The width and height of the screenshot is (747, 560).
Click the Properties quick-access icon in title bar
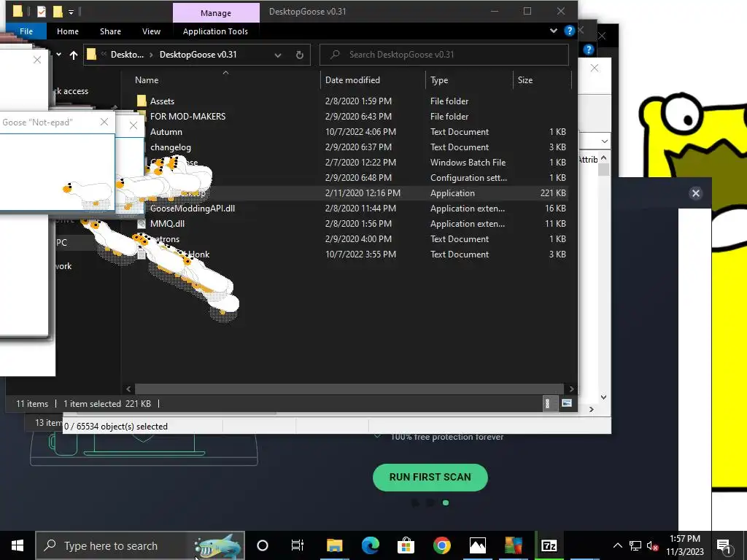point(42,11)
